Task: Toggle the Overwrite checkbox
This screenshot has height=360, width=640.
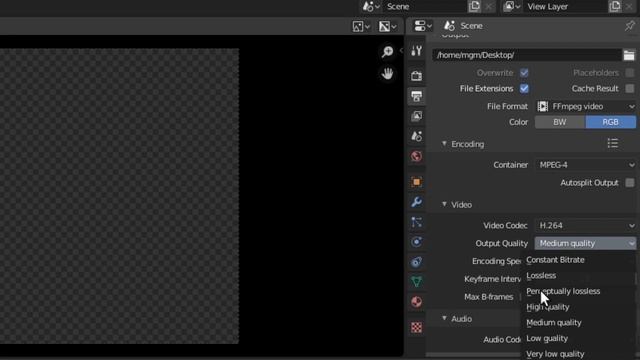Action: click(524, 73)
